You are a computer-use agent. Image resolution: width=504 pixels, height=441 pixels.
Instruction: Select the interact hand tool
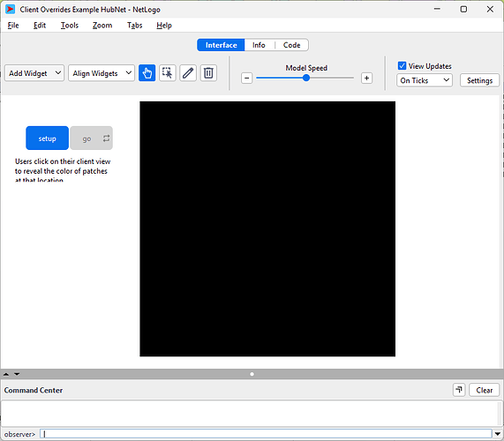pyautogui.click(x=147, y=73)
